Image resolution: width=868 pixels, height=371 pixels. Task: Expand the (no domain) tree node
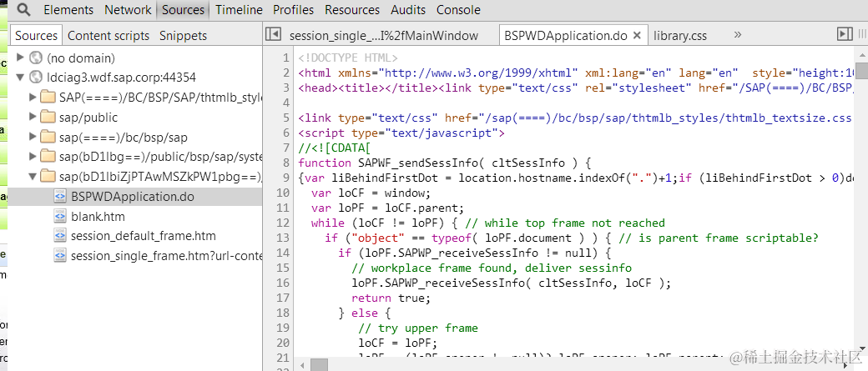[21, 57]
